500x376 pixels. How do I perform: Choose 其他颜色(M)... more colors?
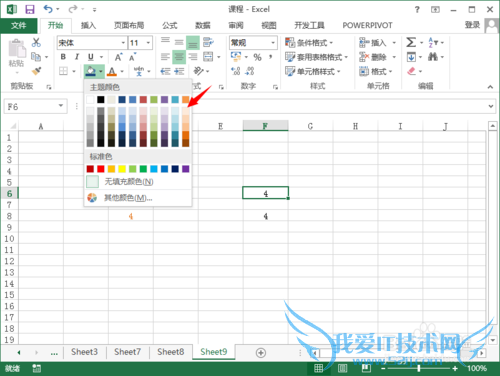tap(138, 198)
